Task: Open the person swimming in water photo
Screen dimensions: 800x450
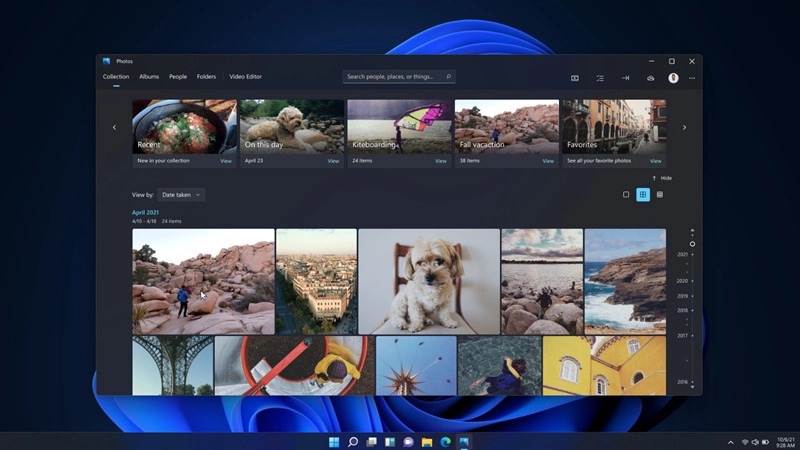Action: tap(499, 366)
